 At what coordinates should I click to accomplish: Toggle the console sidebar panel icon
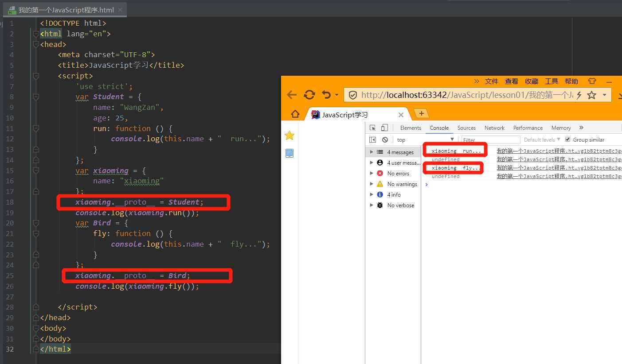[x=373, y=139]
